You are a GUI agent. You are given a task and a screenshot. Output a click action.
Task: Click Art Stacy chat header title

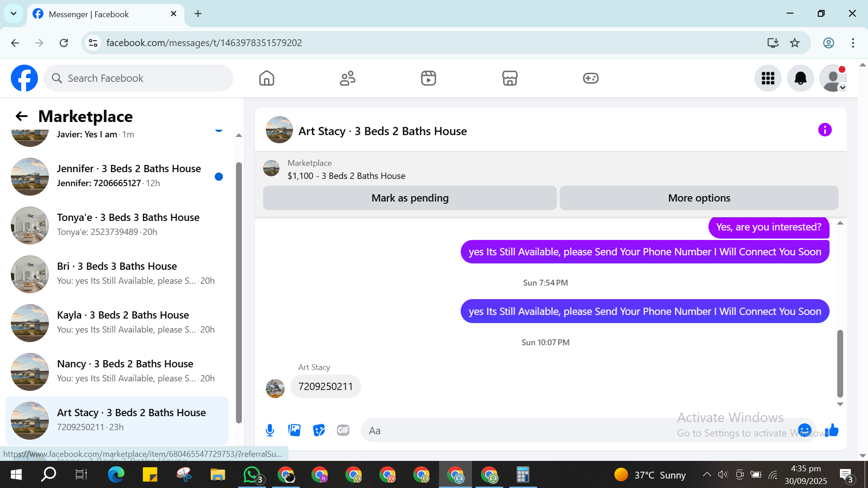[382, 131]
